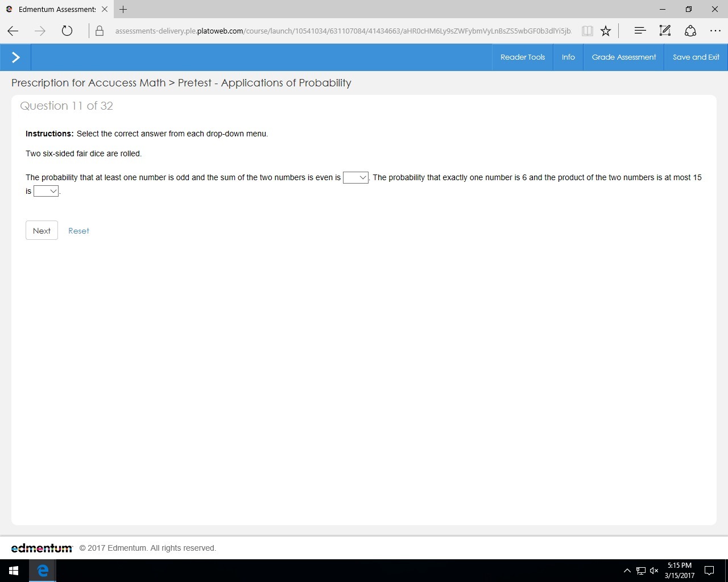
Task: Open the Edge Hub menu
Action: pos(640,31)
